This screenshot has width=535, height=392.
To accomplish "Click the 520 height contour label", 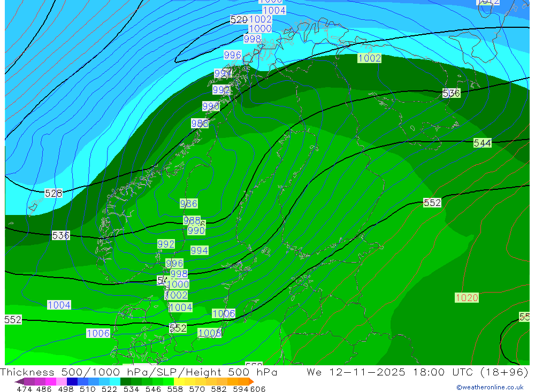I will tap(239, 20).
